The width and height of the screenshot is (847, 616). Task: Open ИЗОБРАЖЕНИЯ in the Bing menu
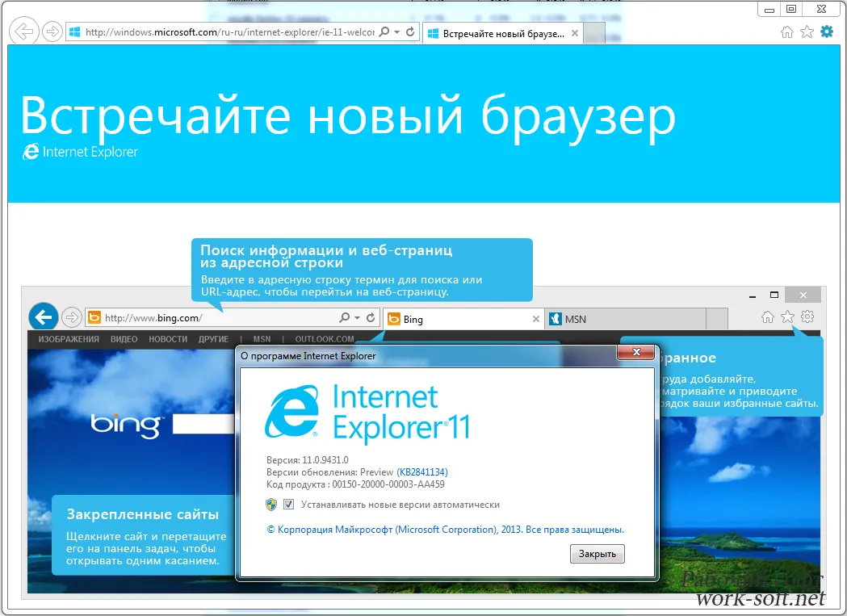(69, 339)
